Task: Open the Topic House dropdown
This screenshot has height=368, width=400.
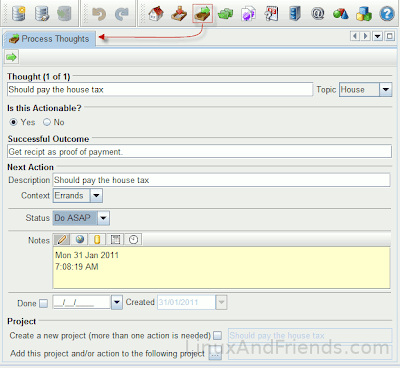Action: point(386,90)
